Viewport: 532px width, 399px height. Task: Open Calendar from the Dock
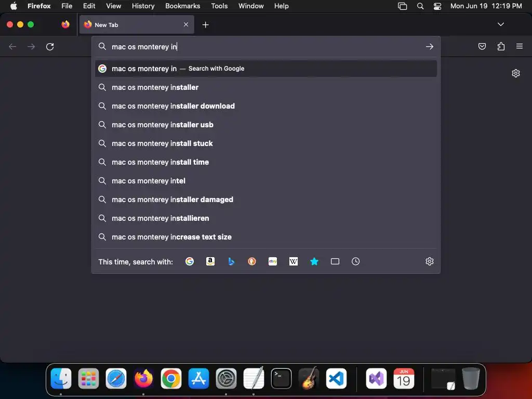tap(404, 378)
